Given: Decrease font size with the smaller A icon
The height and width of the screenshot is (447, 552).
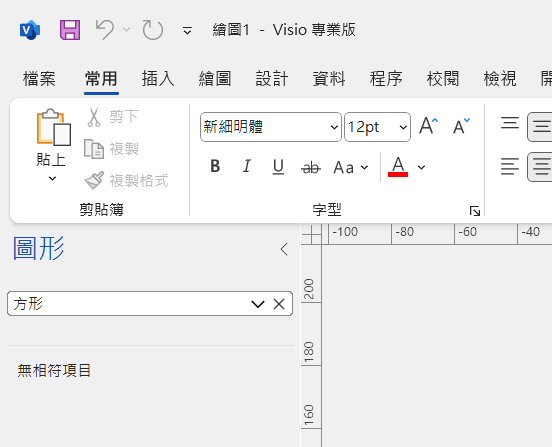Looking at the screenshot, I should click(461, 126).
